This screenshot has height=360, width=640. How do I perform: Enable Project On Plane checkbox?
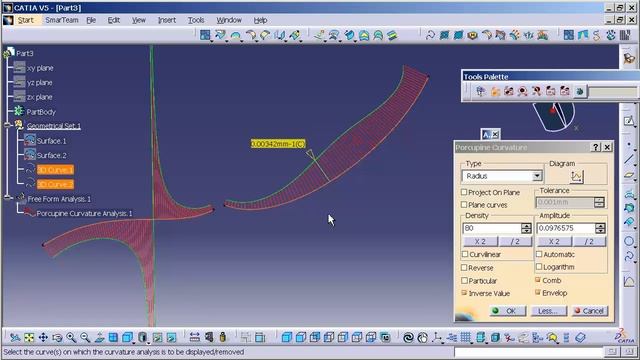coord(464,192)
